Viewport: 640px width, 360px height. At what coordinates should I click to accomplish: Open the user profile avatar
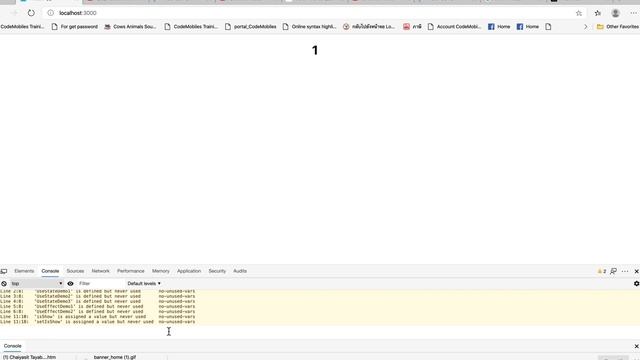616,13
